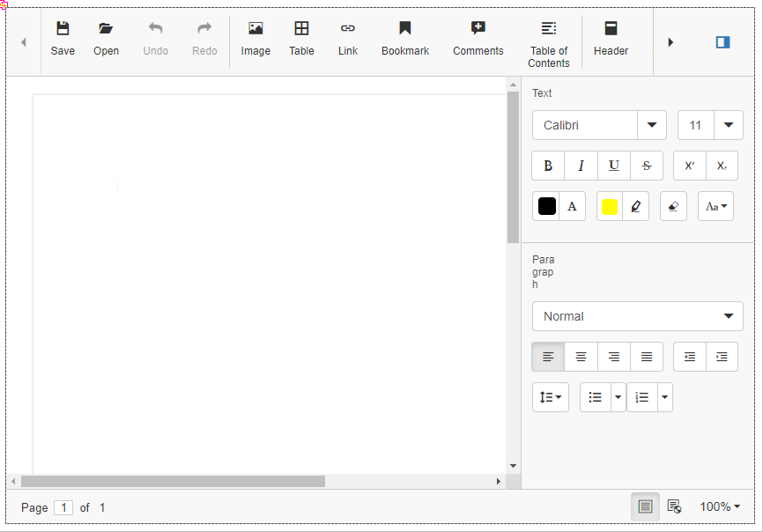Open a document with Open icon
This screenshot has width=763, height=532.
coord(106,39)
